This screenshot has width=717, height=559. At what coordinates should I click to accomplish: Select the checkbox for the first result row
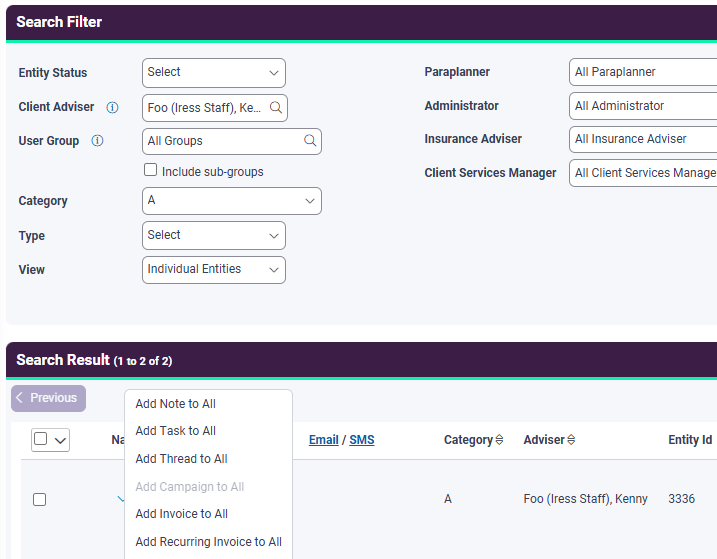click(40, 499)
